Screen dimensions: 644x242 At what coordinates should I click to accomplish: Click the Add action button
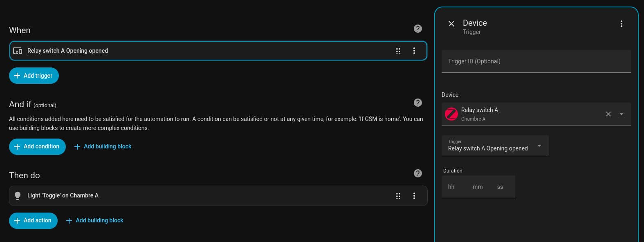pos(33,221)
